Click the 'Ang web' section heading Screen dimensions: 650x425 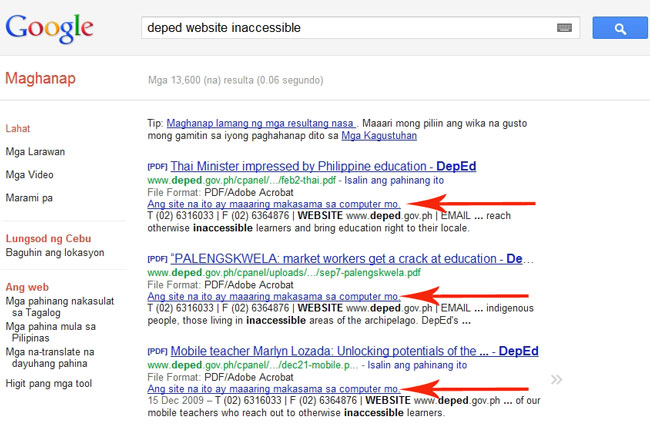[27, 287]
